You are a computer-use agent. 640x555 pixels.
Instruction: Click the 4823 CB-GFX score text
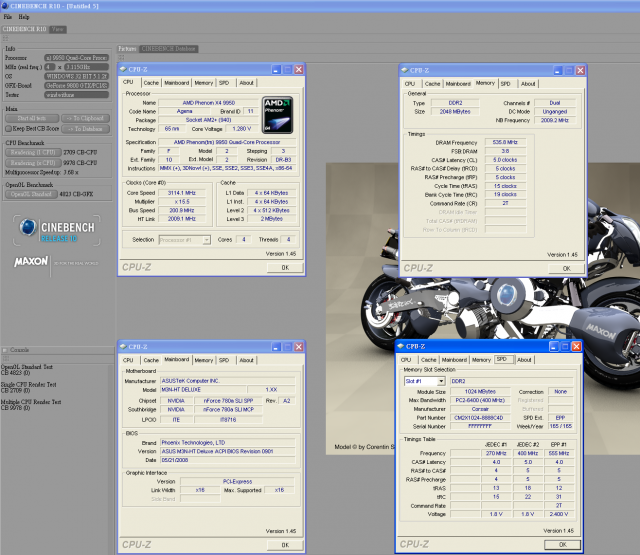coord(76,194)
